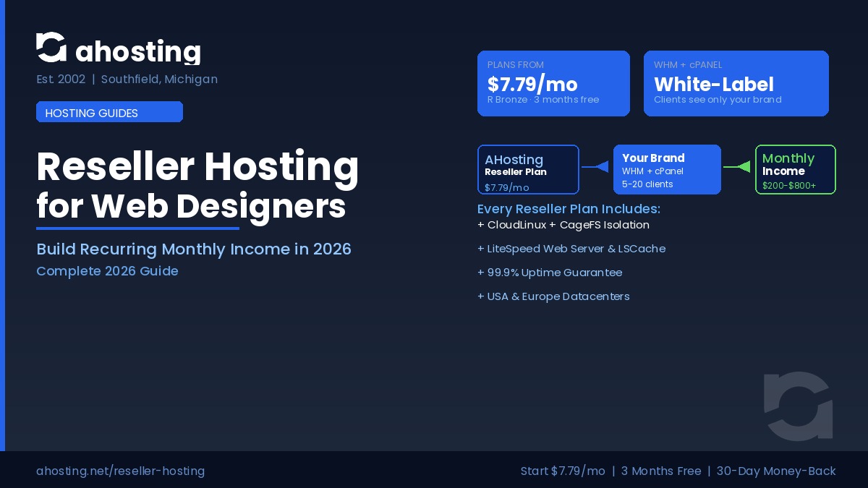Click the ahosting brand name text
This screenshot has height=488, width=868.
[x=137, y=51]
